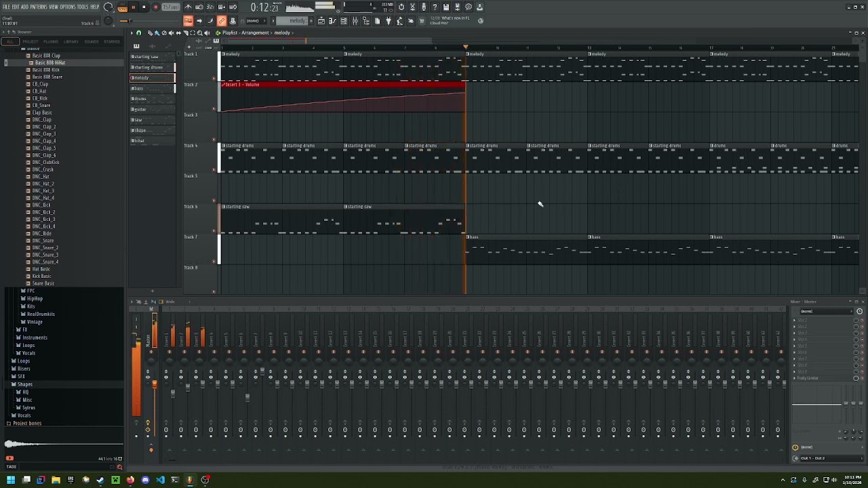Open the HELP menu
The image size is (868, 488).
coord(95,7)
